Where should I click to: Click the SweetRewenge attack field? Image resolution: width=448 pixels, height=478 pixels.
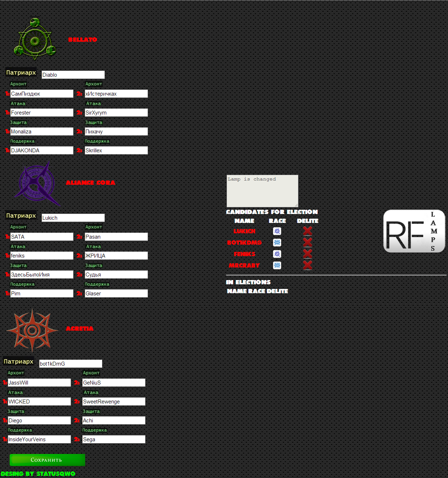[114, 401]
